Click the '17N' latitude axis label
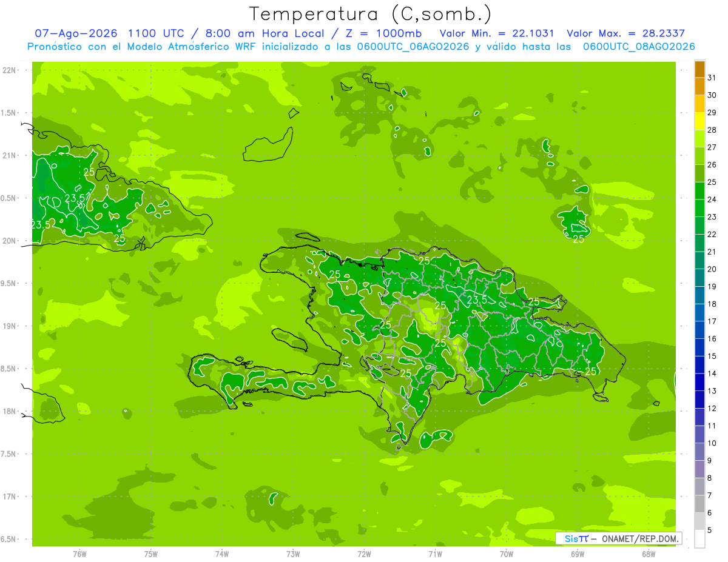 tap(9, 497)
